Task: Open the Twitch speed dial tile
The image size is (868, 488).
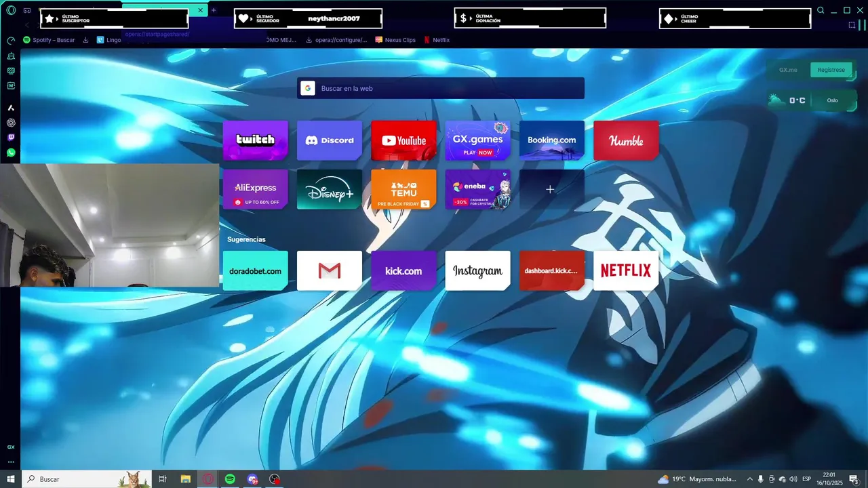Action: [x=256, y=140]
